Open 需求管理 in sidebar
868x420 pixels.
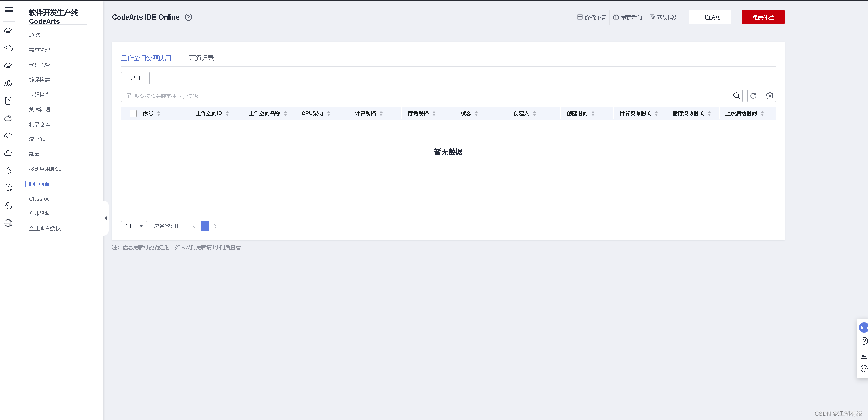click(x=40, y=50)
